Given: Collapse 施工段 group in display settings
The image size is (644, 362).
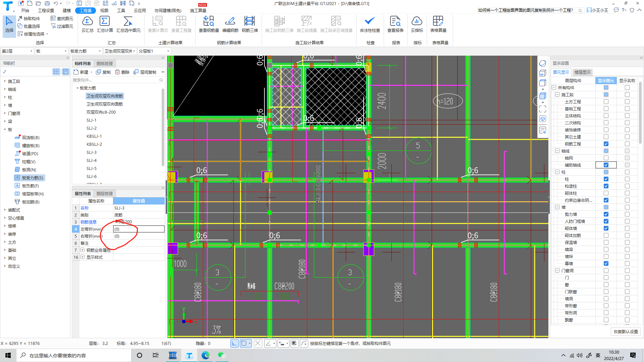Looking at the screenshot, I should [x=557, y=95].
